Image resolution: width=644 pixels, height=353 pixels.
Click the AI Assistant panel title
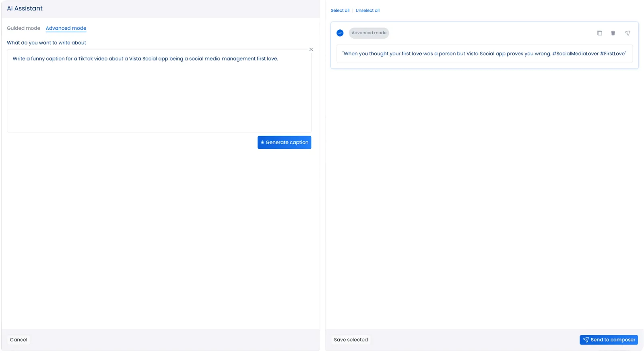25,8
